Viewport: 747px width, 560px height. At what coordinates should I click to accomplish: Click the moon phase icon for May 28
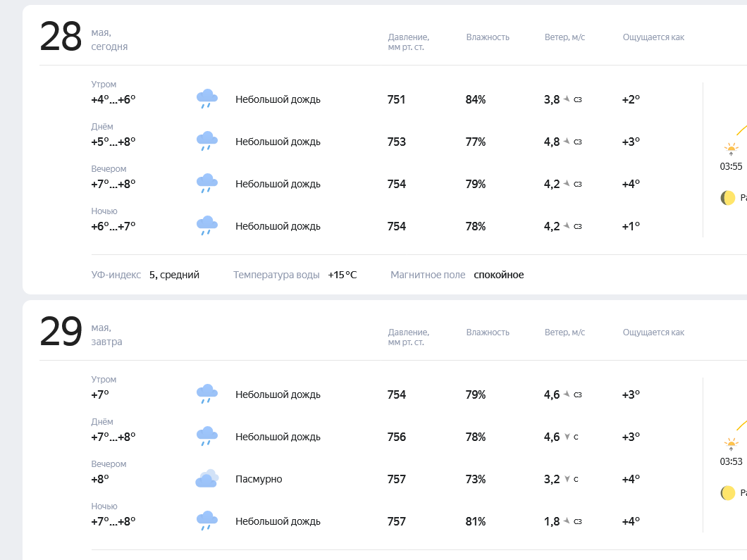point(727,198)
